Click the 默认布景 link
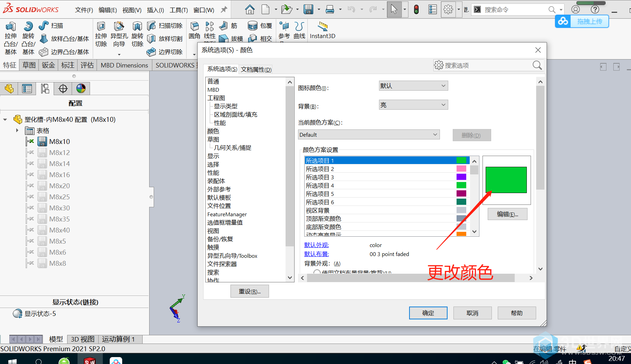The height and width of the screenshot is (364, 631). (x=317, y=254)
